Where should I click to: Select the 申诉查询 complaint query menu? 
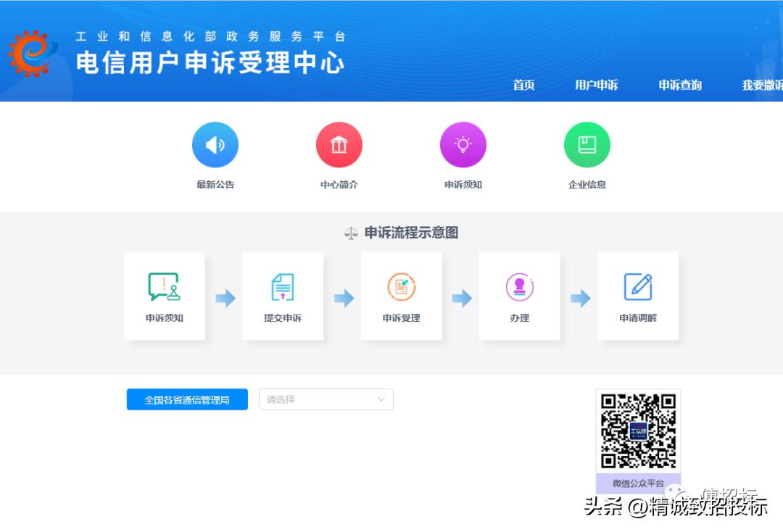(679, 85)
